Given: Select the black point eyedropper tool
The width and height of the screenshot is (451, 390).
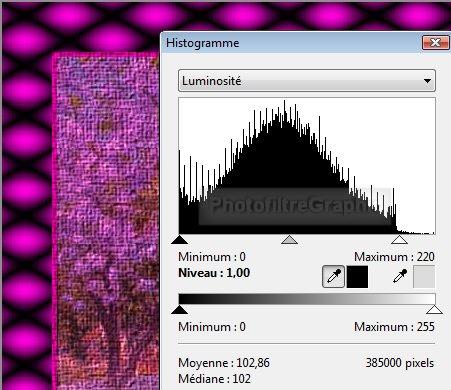Looking at the screenshot, I should [x=333, y=276].
